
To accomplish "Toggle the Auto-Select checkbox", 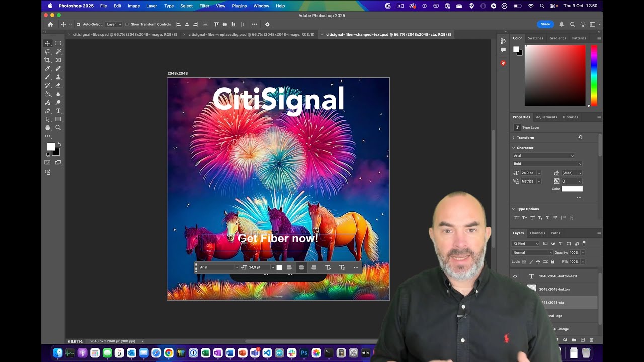I will pyautogui.click(x=78, y=24).
